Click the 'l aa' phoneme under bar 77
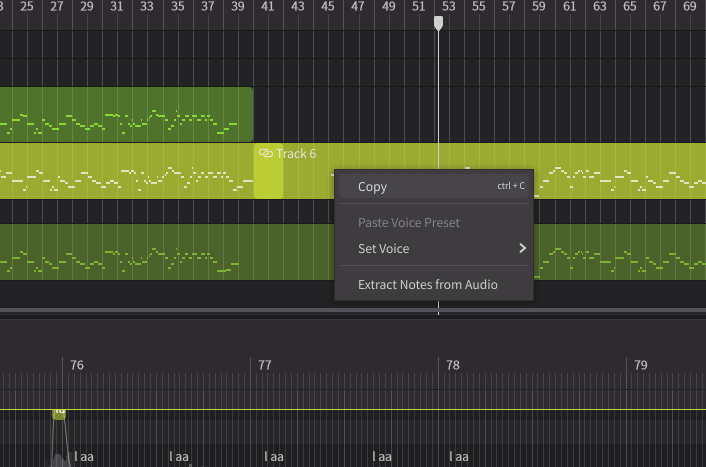This screenshot has width=706, height=467. [x=274, y=457]
